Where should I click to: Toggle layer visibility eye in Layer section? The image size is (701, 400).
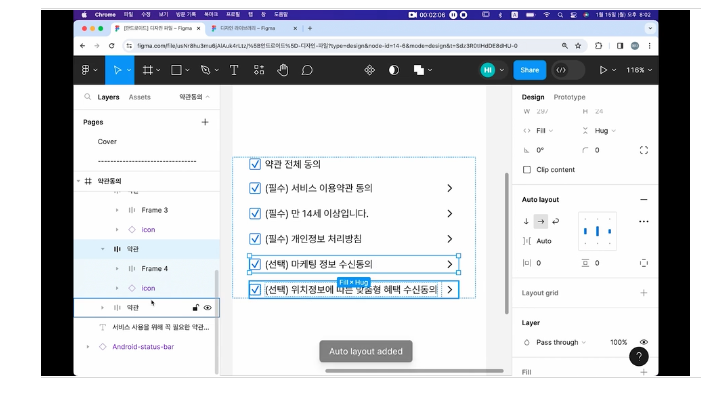click(x=643, y=342)
